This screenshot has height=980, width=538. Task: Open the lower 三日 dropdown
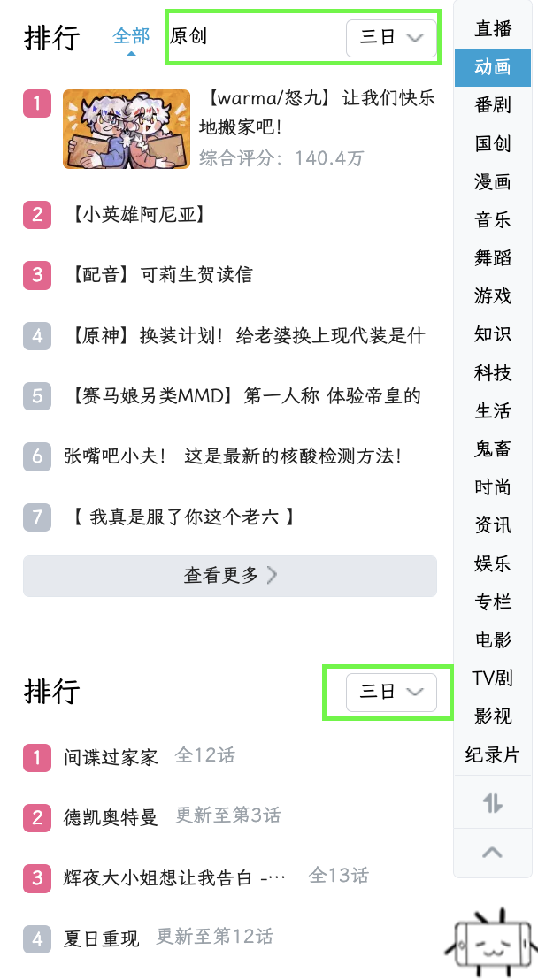tap(389, 693)
